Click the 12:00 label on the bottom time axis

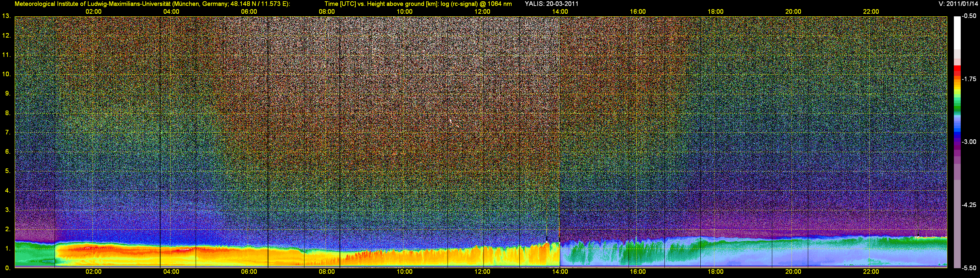482,272
